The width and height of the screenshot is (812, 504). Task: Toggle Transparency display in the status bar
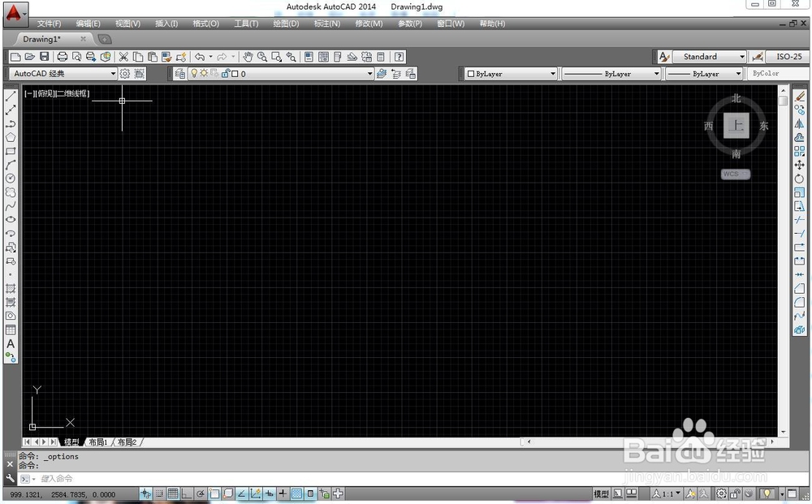[296, 493]
